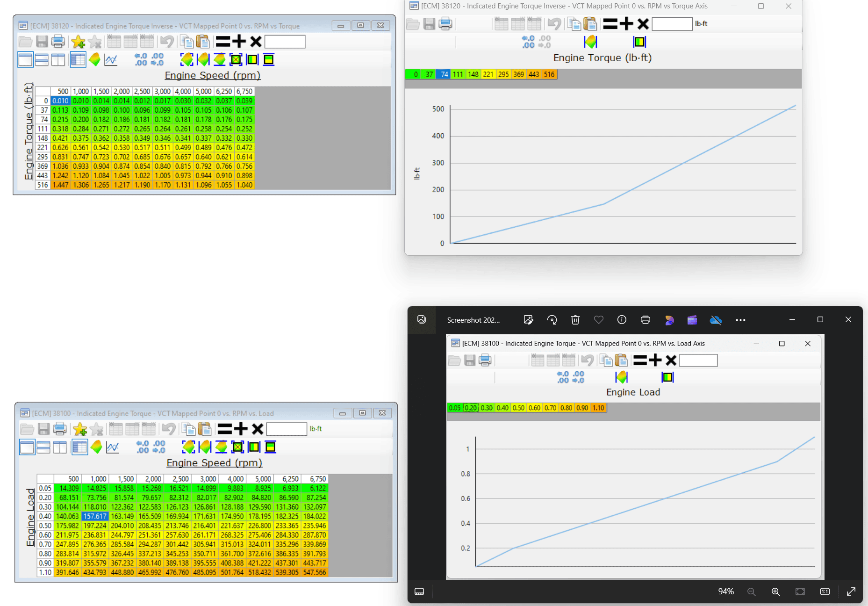This screenshot has width=868, height=606.
Task: Click the value input box in the 38100 Load table window
Action: [x=287, y=429]
